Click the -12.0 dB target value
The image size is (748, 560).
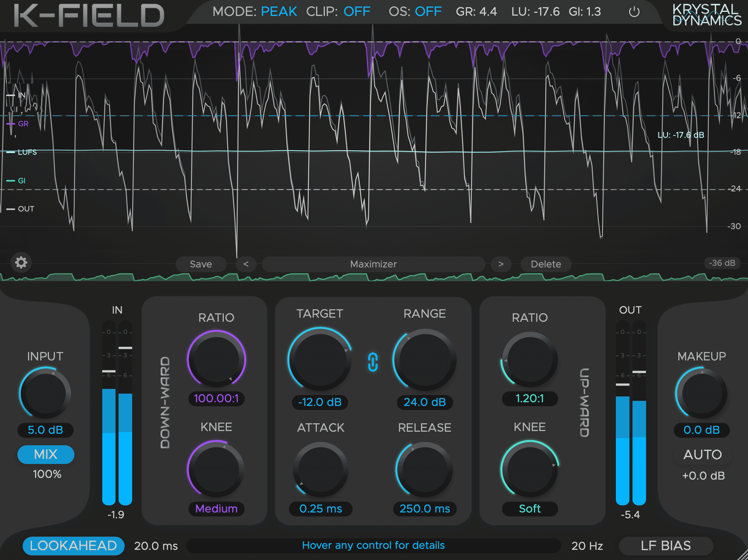click(320, 402)
